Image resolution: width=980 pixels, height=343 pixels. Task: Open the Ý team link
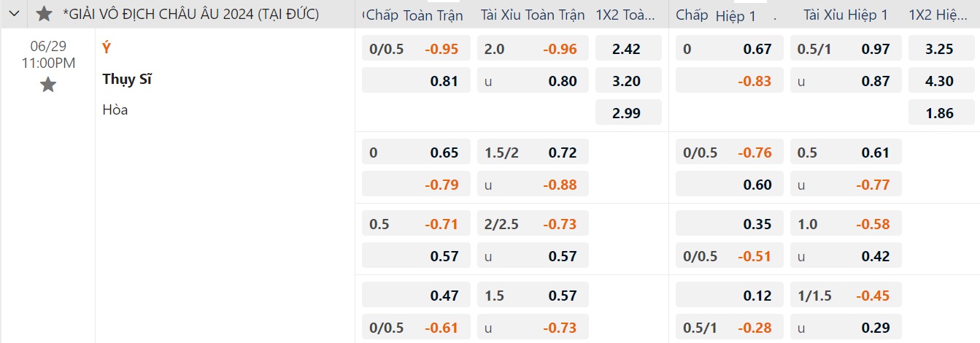[107, 49]
